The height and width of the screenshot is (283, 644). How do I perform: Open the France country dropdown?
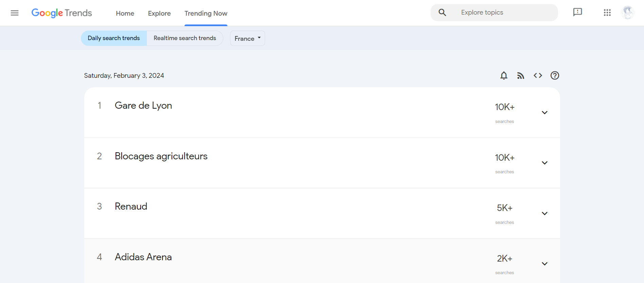tap(247, 38)
